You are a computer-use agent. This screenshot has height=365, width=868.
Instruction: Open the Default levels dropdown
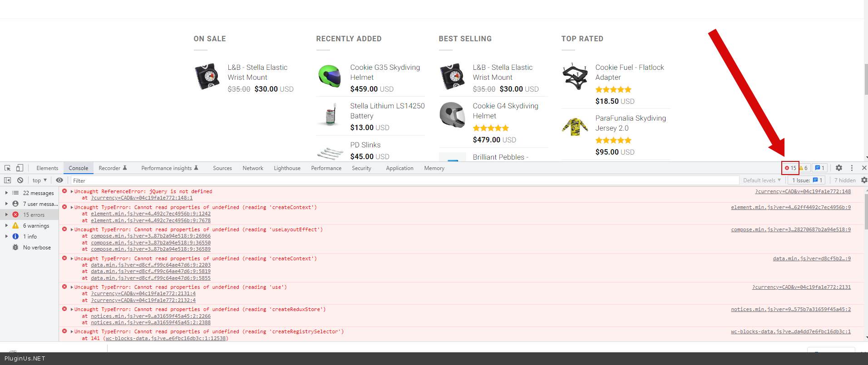pyautogui.click(x=762, y=180)
